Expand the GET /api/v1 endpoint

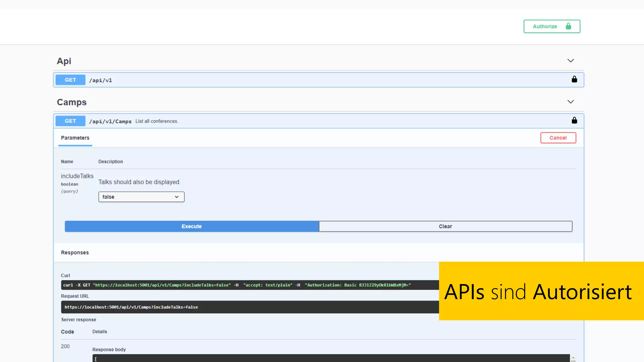pos(319,80)
